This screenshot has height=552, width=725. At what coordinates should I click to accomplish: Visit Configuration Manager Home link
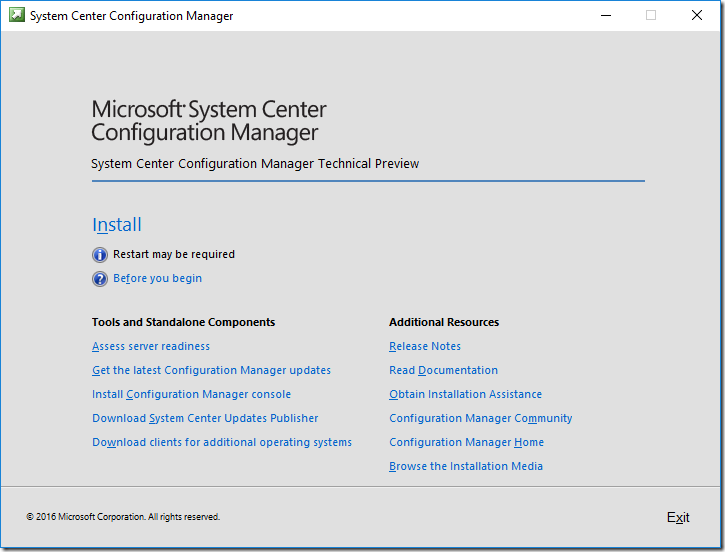[467, 442]
